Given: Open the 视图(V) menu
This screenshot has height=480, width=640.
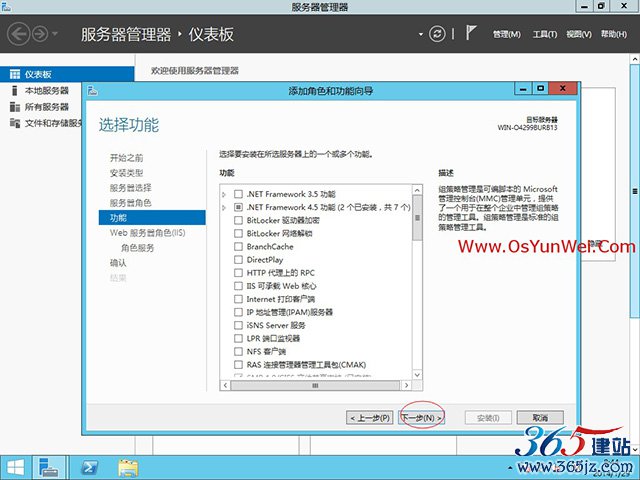Looking at the screenshot, I should click(579, 34).
